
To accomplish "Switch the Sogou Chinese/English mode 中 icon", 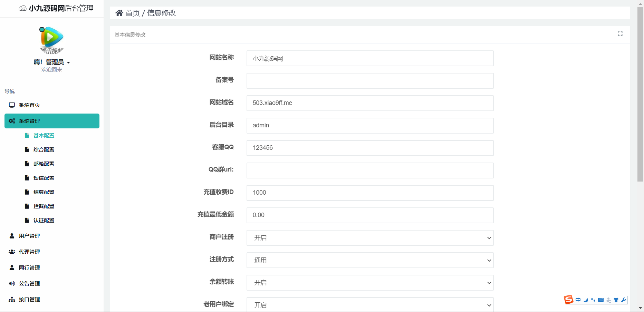I will click(578, 300).
